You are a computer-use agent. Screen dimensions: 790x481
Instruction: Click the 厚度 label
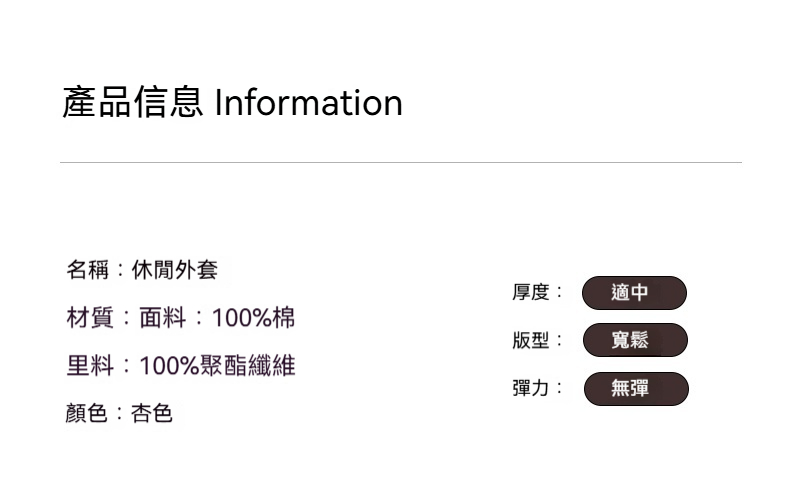531,293
